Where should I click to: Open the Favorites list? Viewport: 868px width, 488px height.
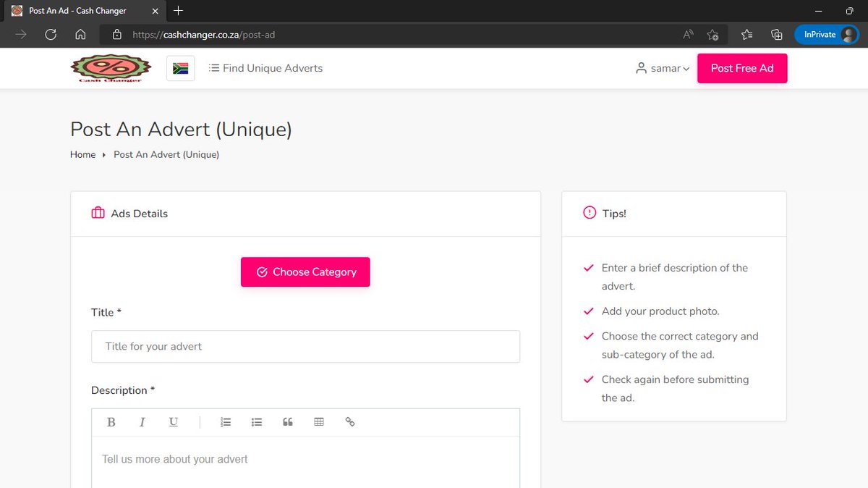pos(746,34)
